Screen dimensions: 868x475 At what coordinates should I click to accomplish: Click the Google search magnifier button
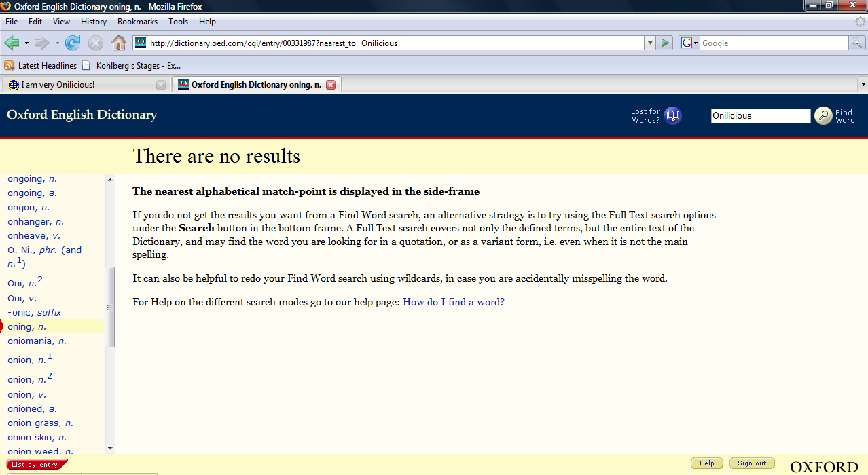(x=858, y=43)
